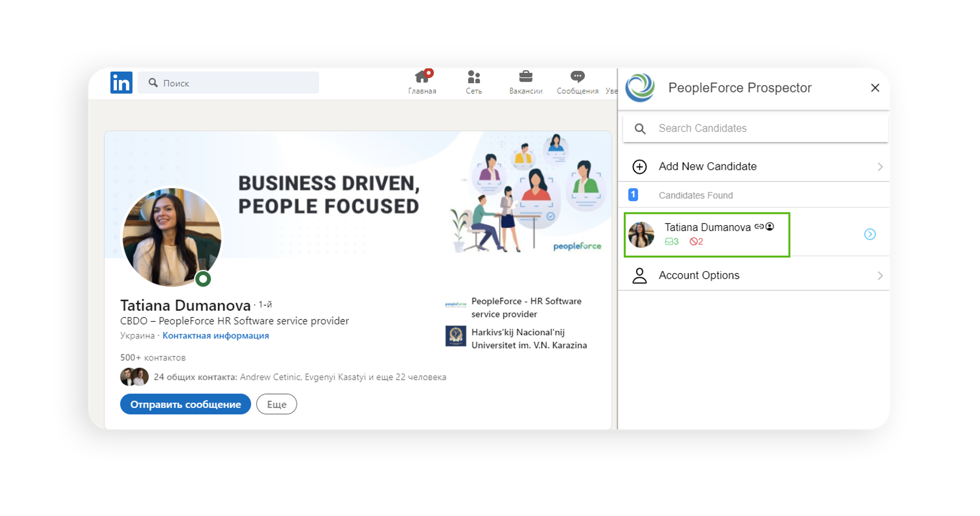Click Отправить сообщение button
Viewport: 980px width, 516px height.
[185, 404]
